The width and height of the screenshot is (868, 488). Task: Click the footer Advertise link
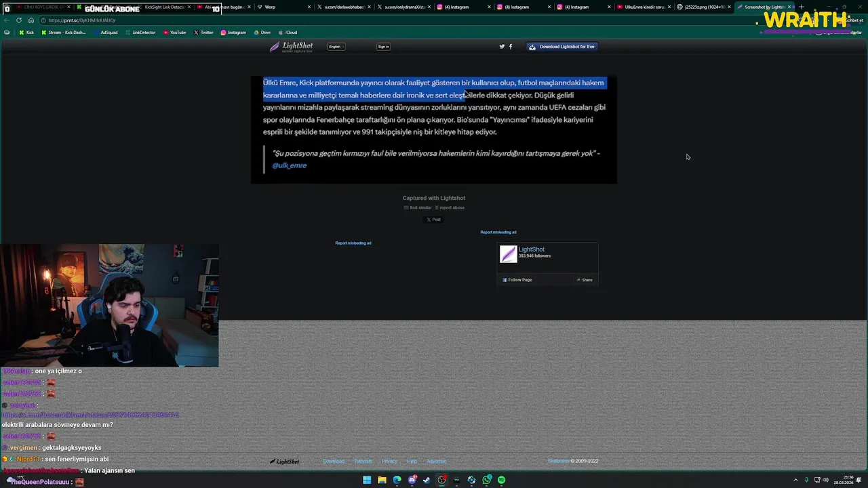coord(436,462)
